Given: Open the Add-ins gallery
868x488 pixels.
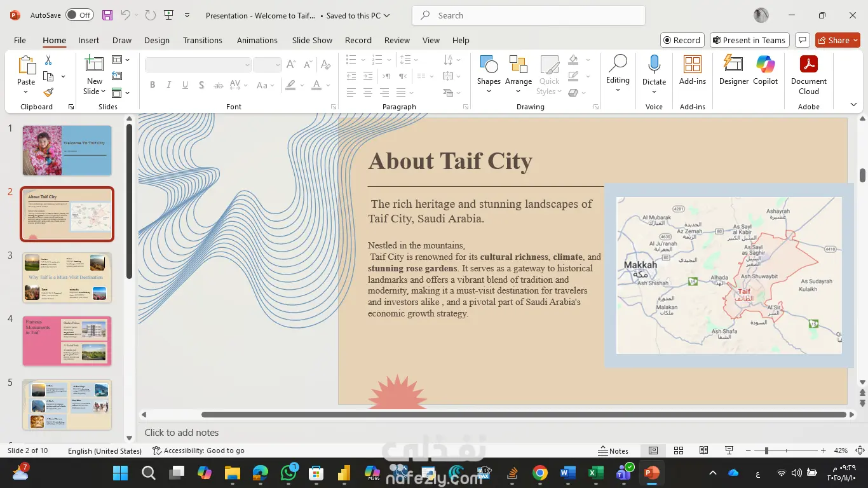Looking at the screenshot, I should (692, 69).
